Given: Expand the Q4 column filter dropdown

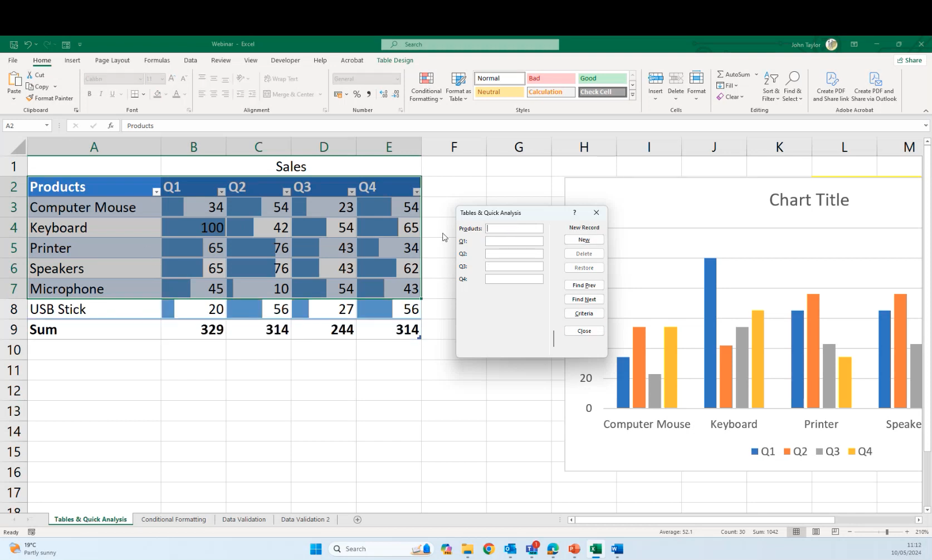Looking at the screenshot, I should (x=416, y=191).
